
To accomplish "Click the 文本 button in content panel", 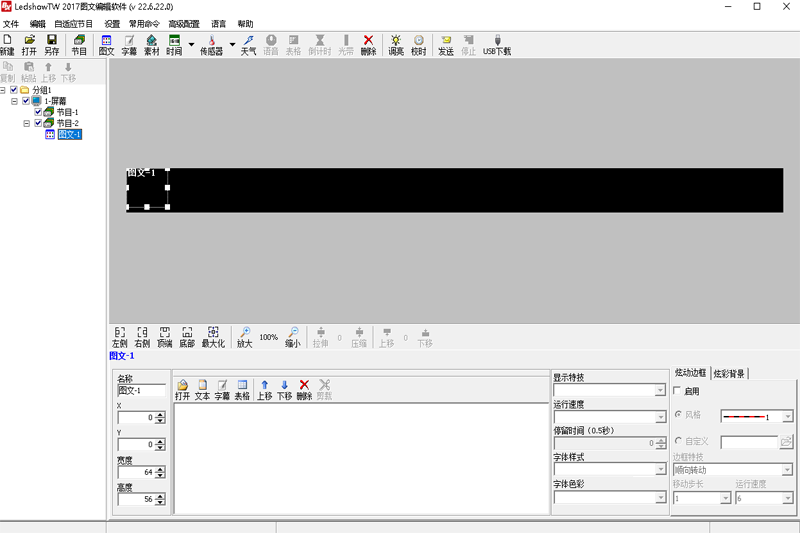I will click(202, 390).
